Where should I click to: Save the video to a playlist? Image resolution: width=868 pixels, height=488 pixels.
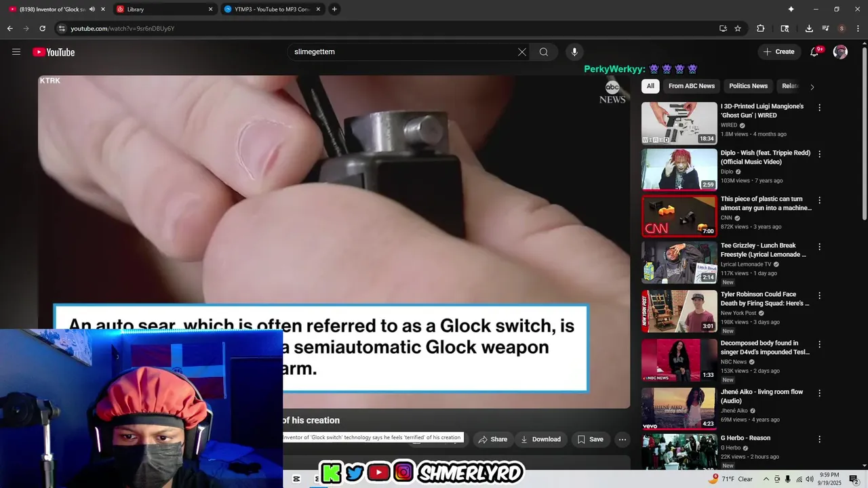(x=590, y=439)
